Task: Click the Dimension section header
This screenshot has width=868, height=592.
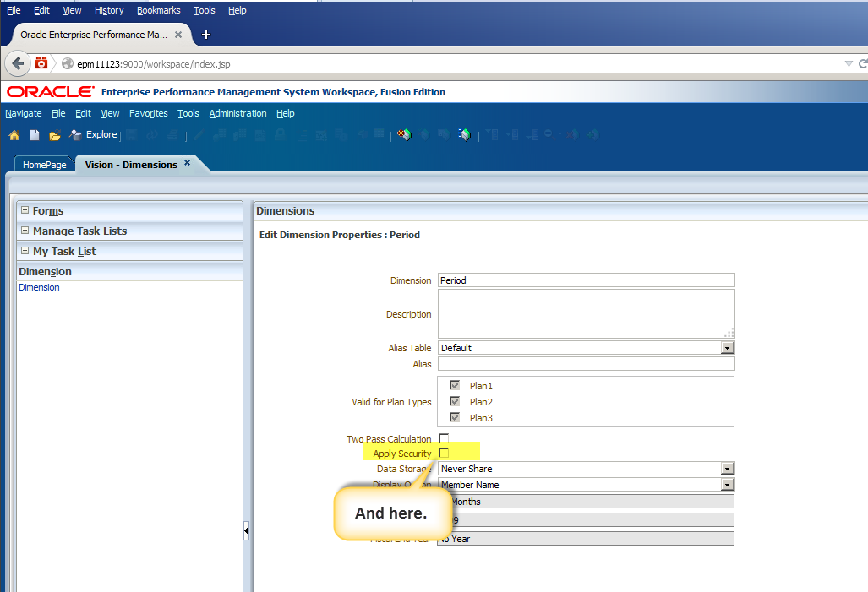Action: (x=129, y=272)
